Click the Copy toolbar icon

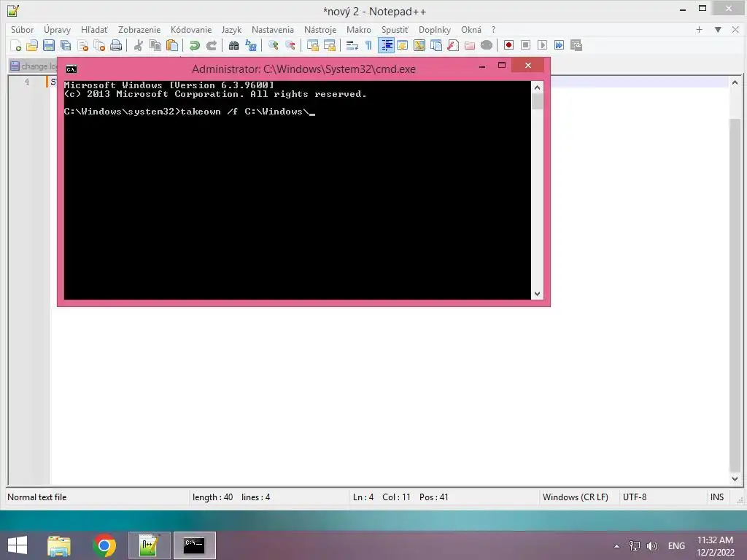tap(155, 45)
